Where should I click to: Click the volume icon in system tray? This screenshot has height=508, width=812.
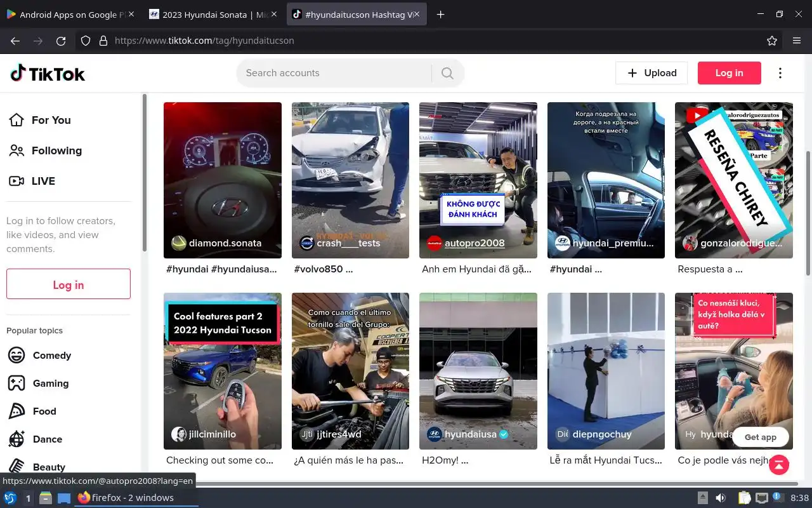(x=721, y=498)
